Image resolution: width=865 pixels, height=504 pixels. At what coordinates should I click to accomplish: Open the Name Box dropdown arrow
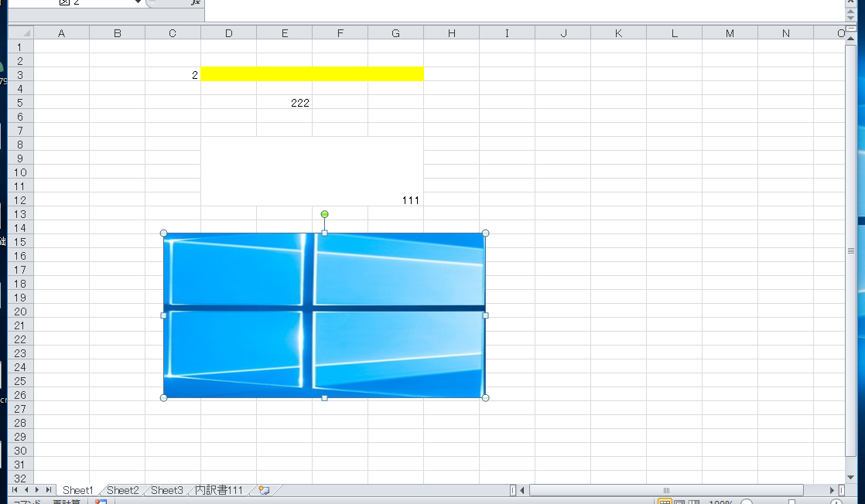138,2
